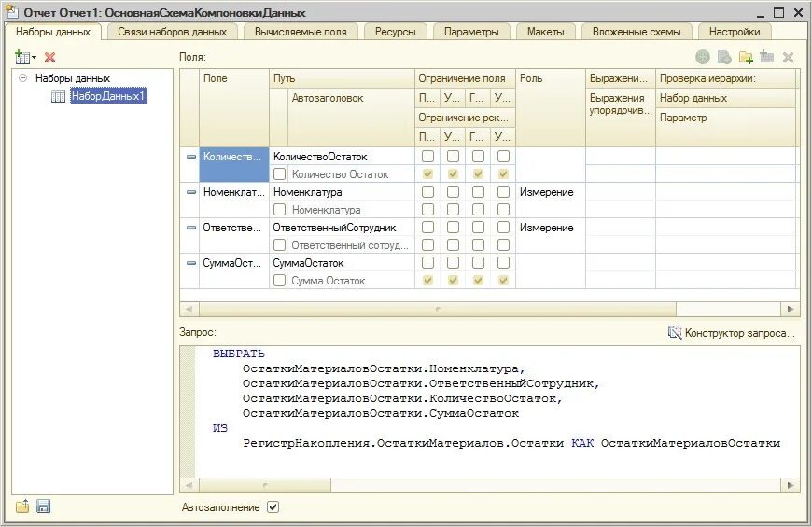Image resolution: width=812 pixels, height=527 pixels.
Task: Open schema from file via folder icon
Action: [22, 506]
